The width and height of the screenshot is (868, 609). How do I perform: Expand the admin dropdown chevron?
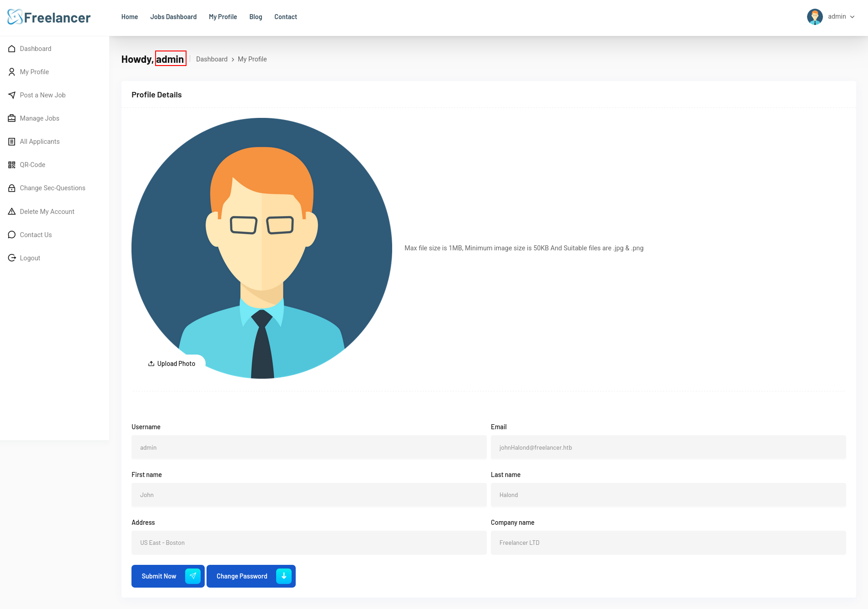click(852, 17)
